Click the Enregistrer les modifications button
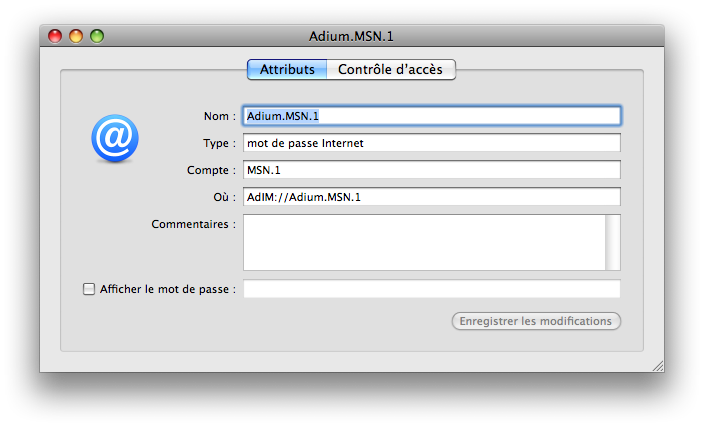The image size is (704, 427). coord(536,321)
